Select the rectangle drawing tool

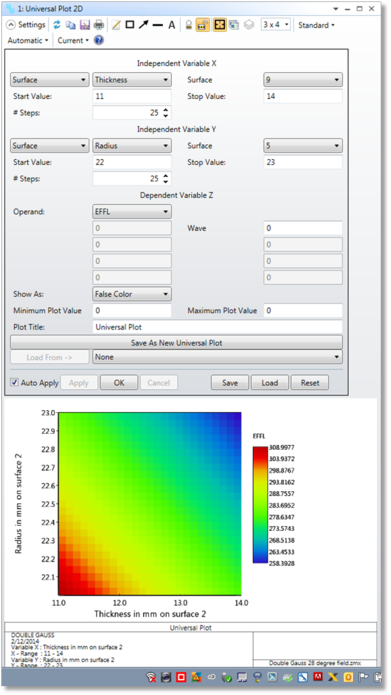pyautogui.click(x=130, y=25)
